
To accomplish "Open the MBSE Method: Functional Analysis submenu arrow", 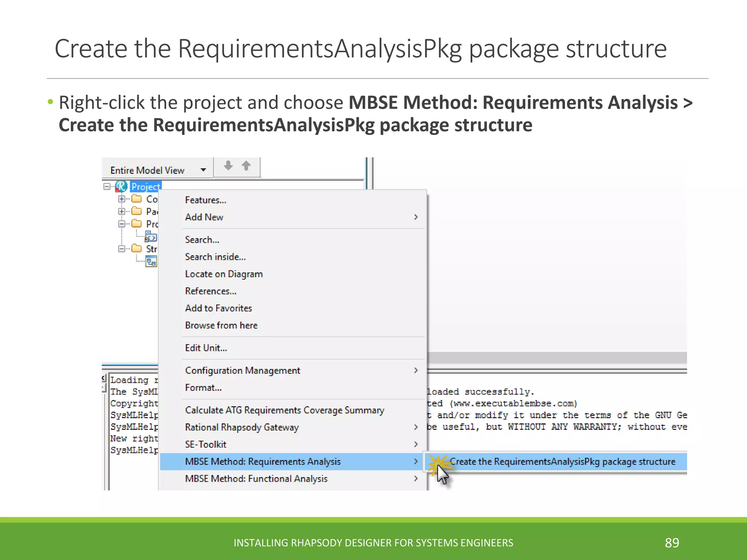I will (x=416, y=478).
